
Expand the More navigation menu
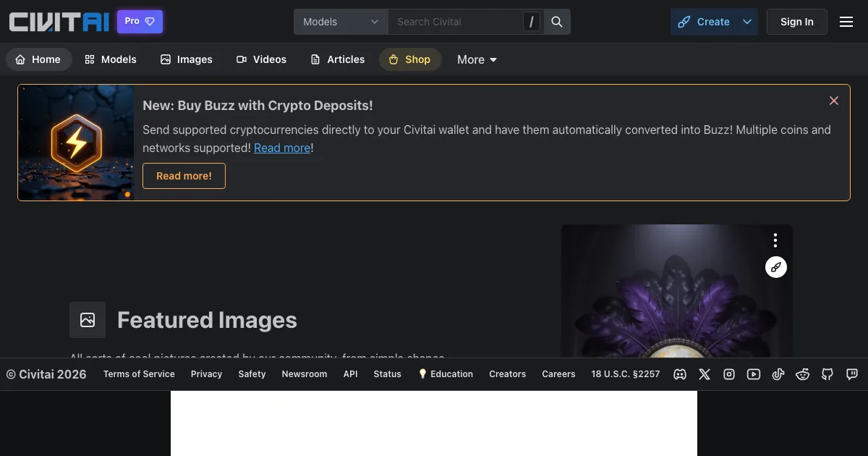point(477,59)
